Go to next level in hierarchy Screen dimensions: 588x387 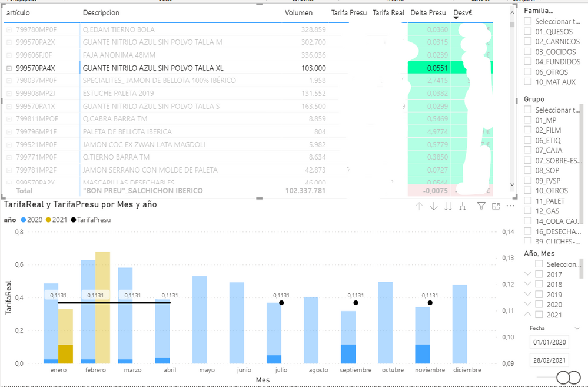coord(448,206)
